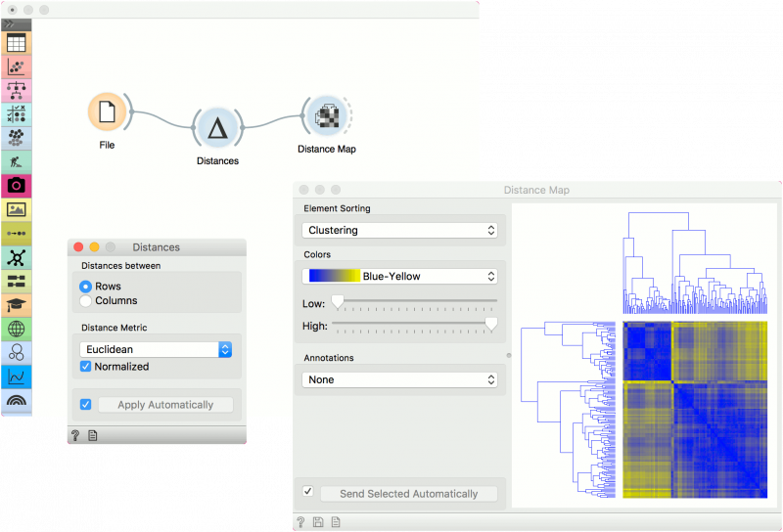
Task: Click the File widget node
Action: (x=107, y=111)
